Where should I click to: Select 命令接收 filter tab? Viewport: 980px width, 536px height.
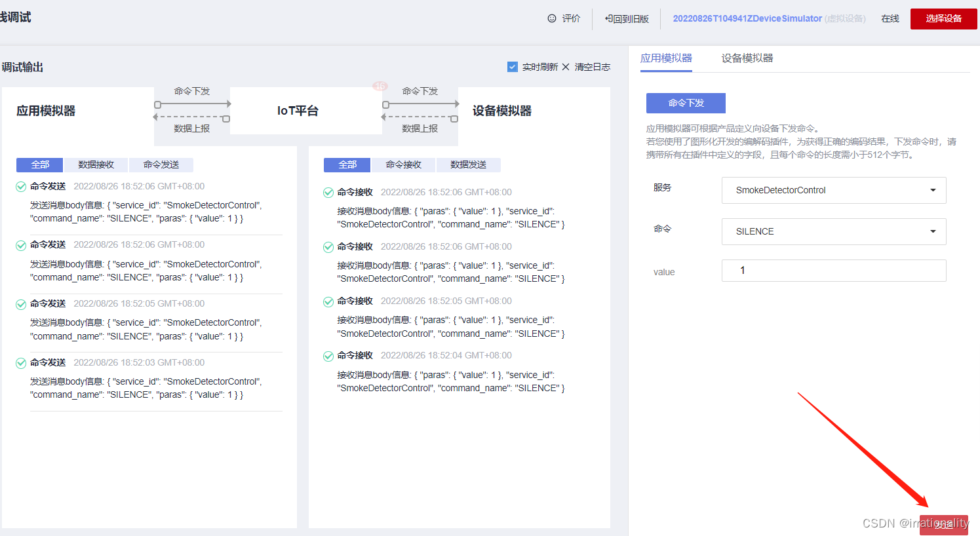point(403,164)
